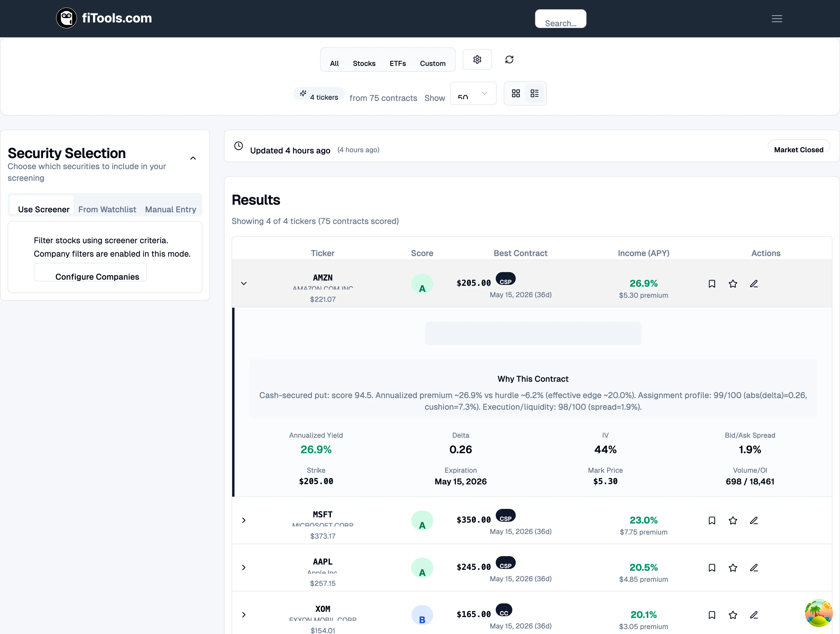Edit the XOM row with pencil
The height and width of the screenshot is (634, 840).
(x=754, y=615)
